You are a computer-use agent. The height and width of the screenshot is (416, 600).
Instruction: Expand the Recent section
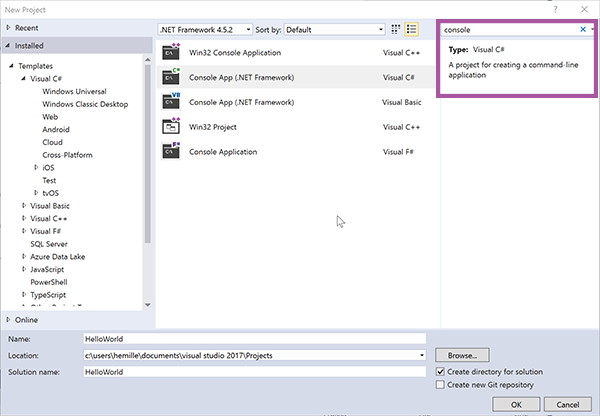(x=8, y=28)
